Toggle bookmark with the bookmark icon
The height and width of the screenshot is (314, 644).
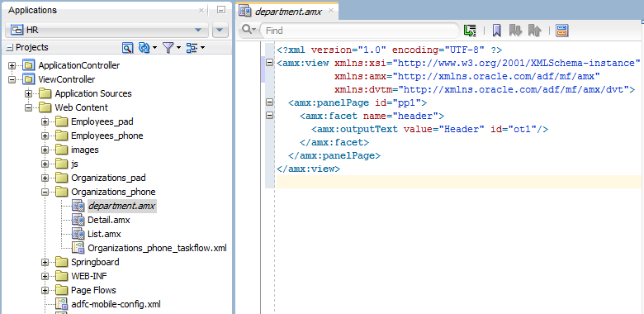coord(496,31)
